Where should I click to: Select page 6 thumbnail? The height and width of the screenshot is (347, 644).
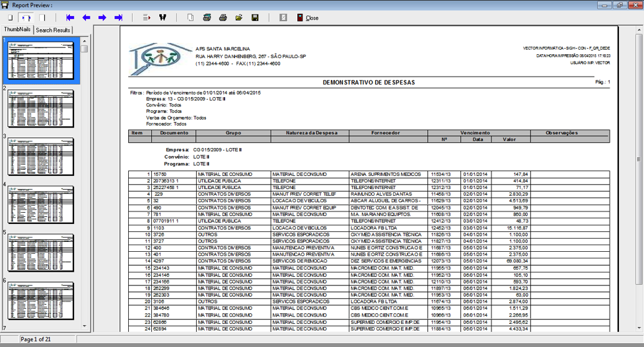coord(41,301)
